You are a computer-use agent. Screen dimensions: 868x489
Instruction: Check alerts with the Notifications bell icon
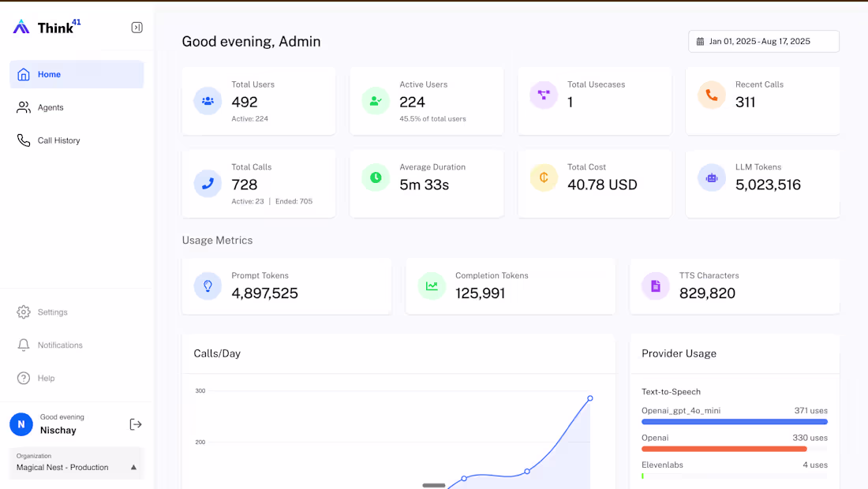23,345
